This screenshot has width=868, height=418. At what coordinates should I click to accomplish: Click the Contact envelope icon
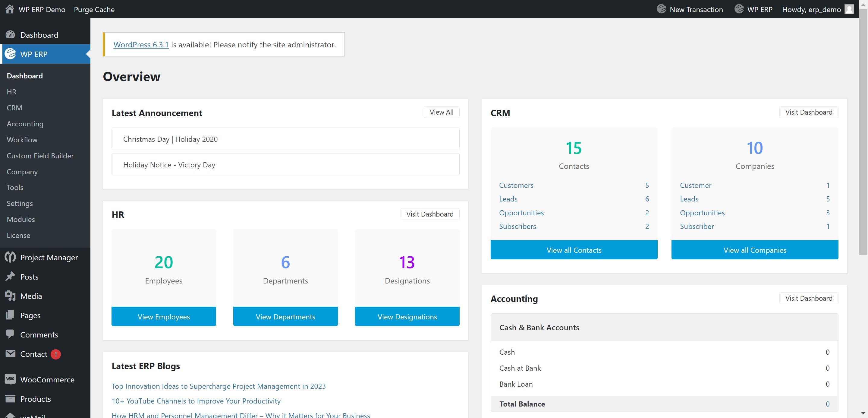pos(11,354)
